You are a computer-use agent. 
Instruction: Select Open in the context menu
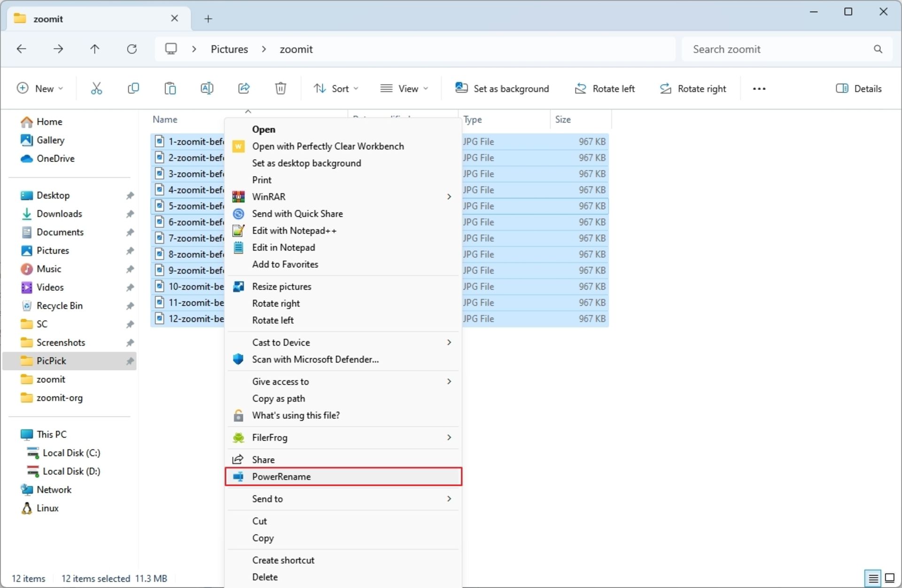coord(343,130)
